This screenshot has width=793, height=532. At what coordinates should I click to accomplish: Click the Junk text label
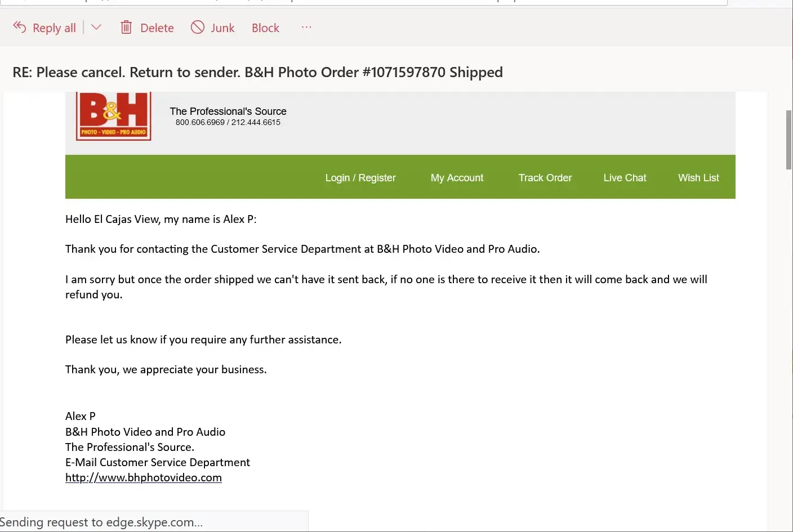[222, 28]
